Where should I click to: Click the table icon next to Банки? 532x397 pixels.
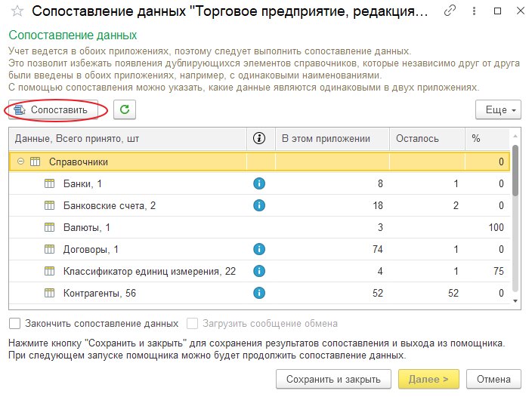[x=50, y=183]
